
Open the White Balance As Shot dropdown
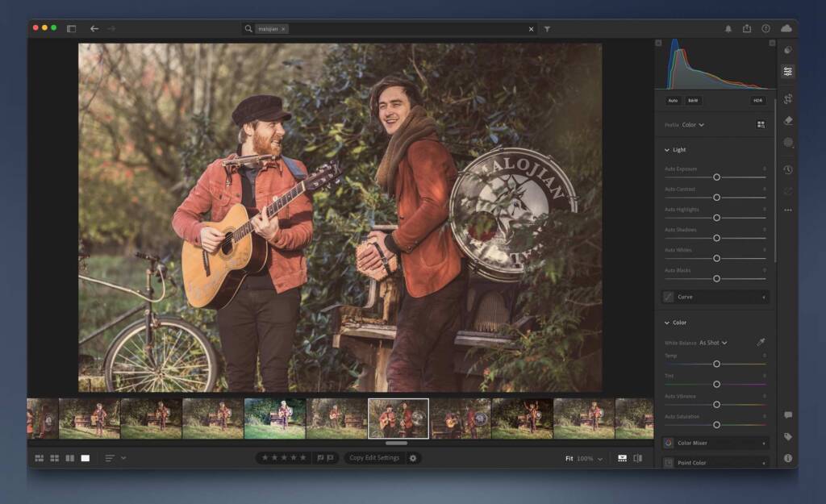pos(713,342)
